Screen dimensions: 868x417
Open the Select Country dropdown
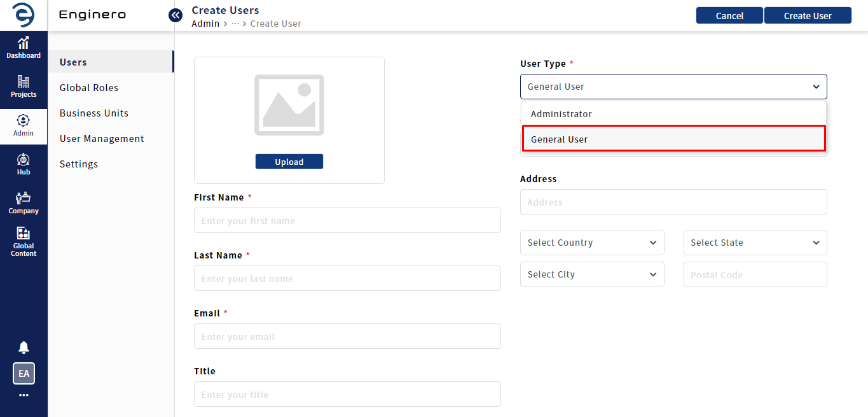(592, 243)
